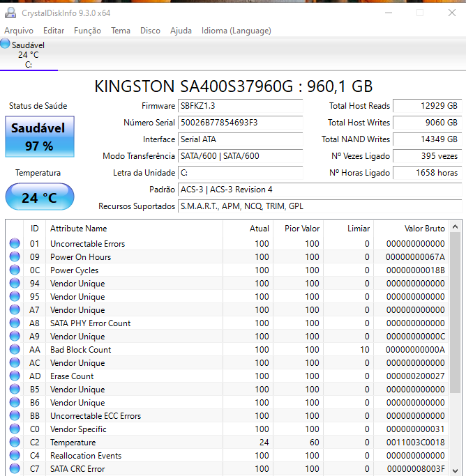Click the Attribute Name column header

pyautogui.click(x=134, y=229)
